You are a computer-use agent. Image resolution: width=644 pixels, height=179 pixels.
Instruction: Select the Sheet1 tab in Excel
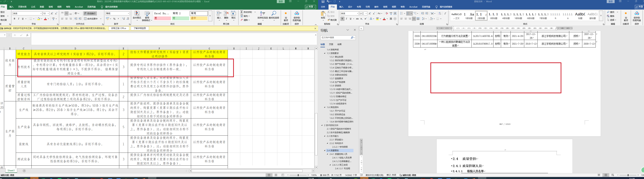click(x=11, y=171)
